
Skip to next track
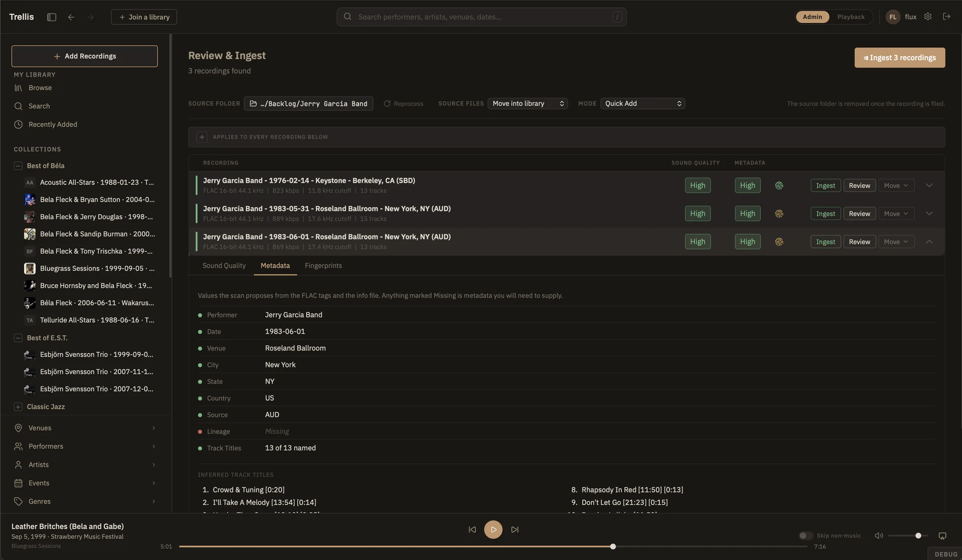[x=515, y=530]
